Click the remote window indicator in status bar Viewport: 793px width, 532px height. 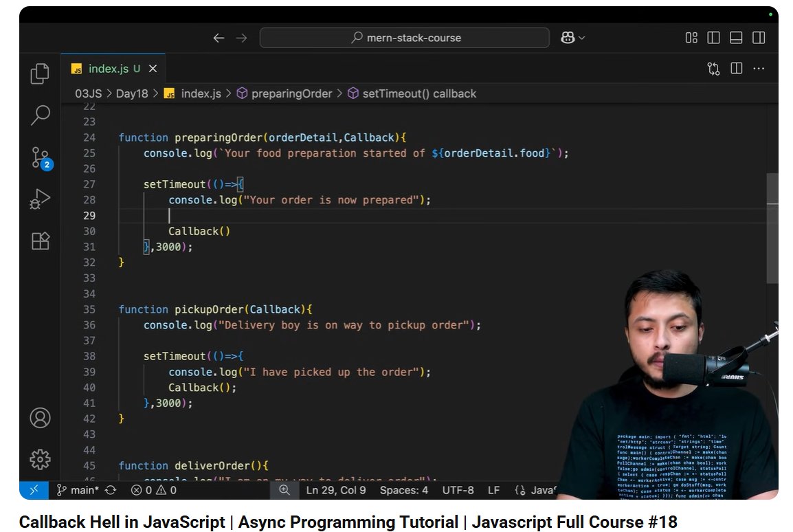pyautogui.click(x=34, y=490)
